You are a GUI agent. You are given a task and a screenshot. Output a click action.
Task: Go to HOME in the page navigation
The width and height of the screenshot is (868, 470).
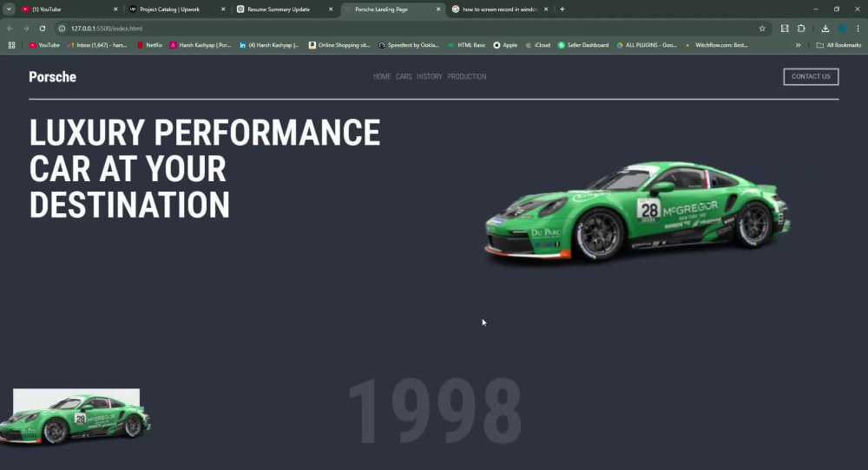coord(382,76)
